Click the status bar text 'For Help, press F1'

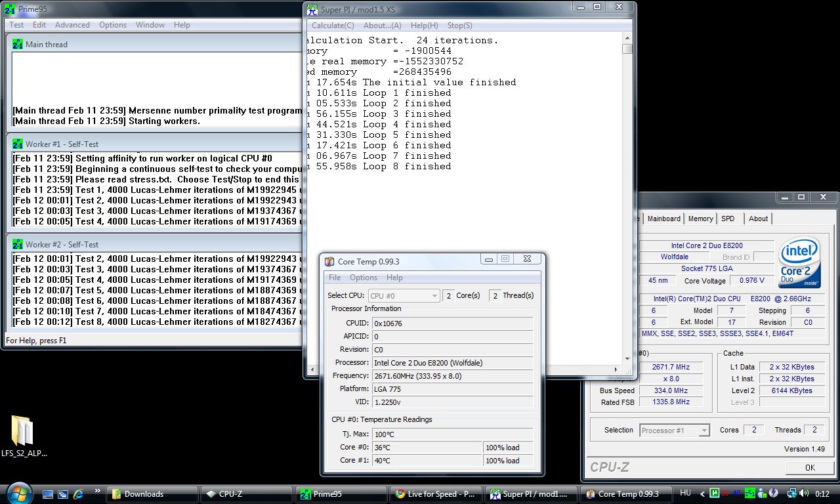(36, 341)
